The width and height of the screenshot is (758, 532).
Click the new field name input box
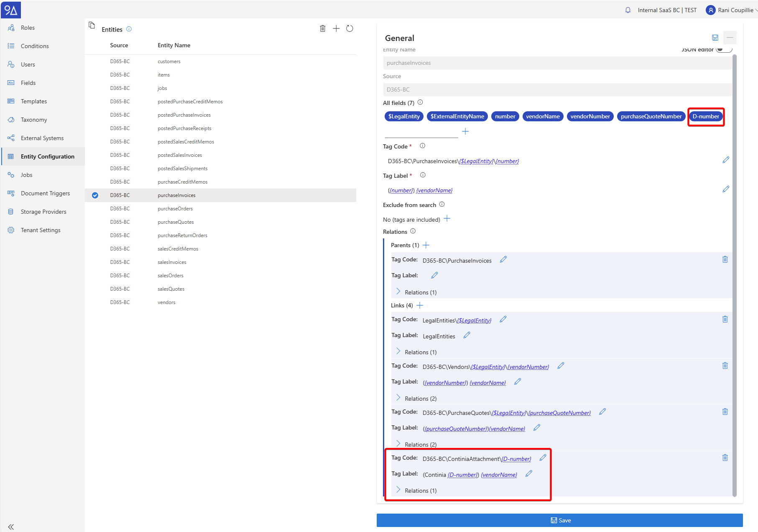tap(421, 132)
